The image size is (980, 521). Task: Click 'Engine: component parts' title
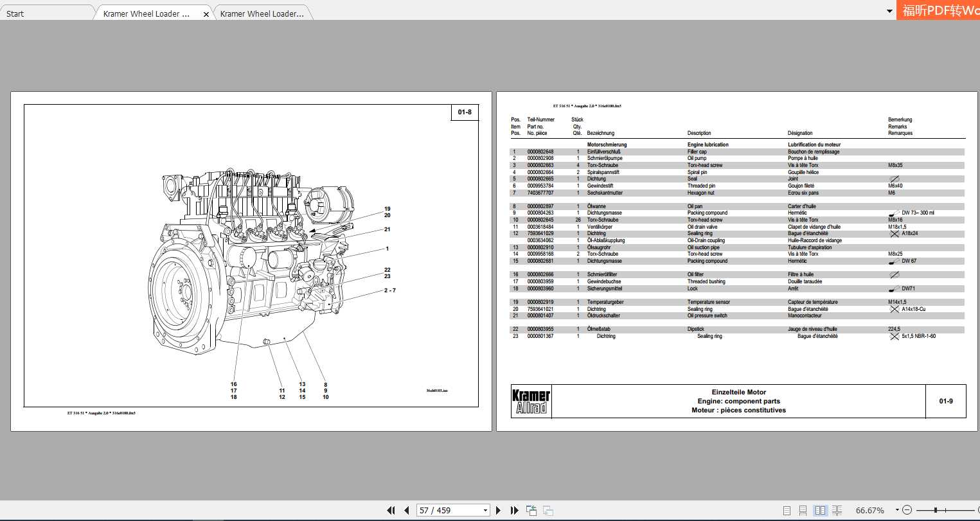(x=739, y=401)
